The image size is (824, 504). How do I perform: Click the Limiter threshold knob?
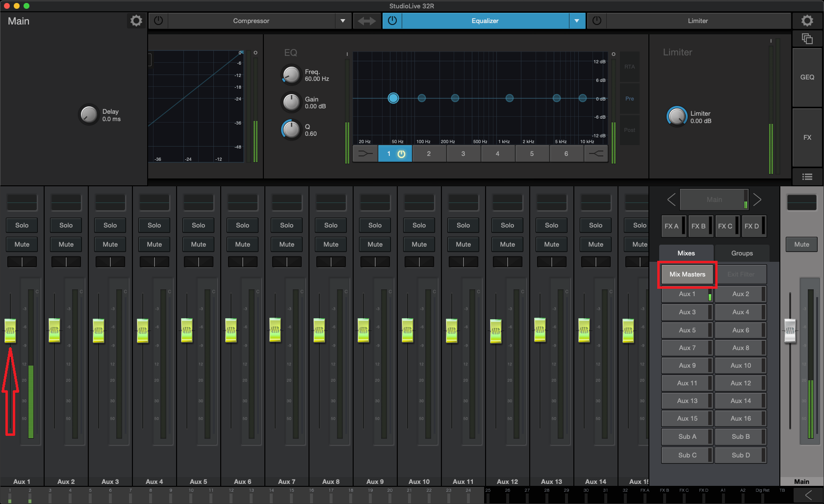677,117
